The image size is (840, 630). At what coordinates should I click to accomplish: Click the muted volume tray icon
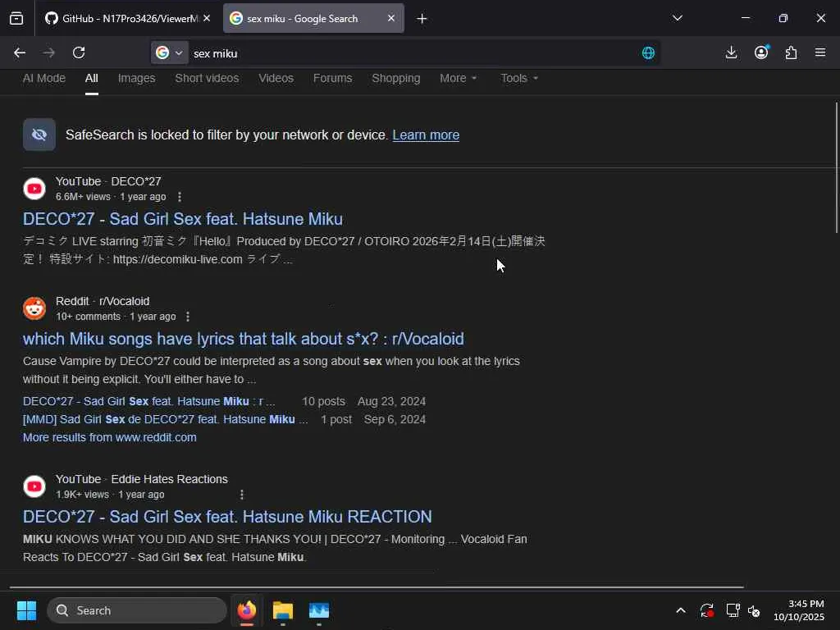755,610
